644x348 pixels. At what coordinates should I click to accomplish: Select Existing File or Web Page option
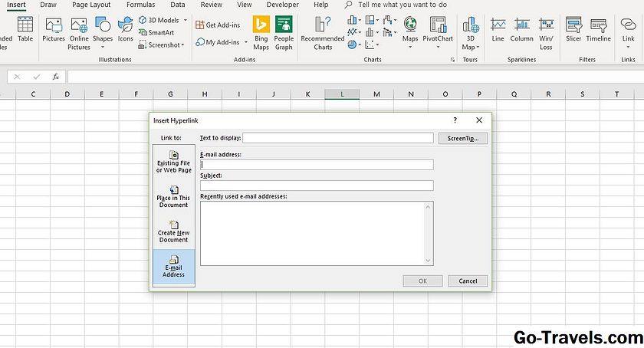tap(174, 162)
